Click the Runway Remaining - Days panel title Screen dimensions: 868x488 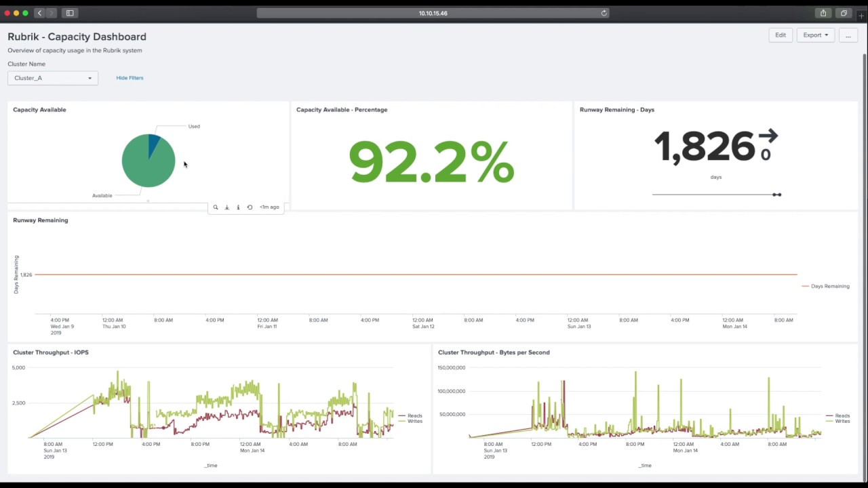[617, 110]
